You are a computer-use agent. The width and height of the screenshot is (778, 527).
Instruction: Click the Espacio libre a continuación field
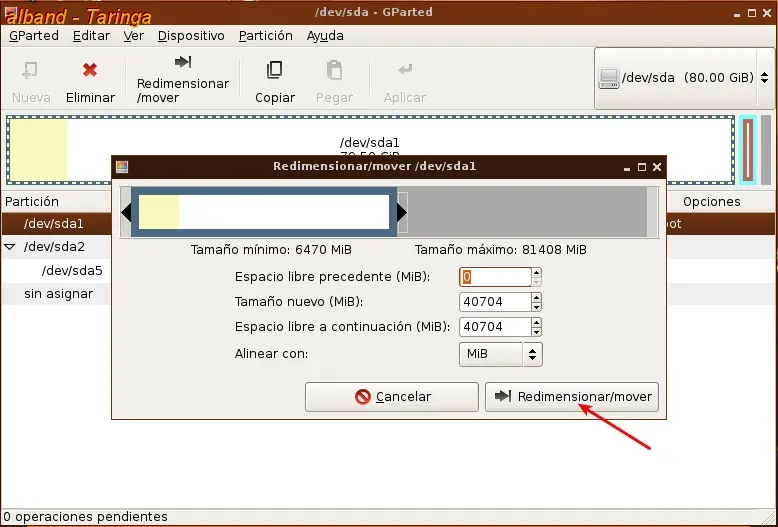pyautogui.click(x=495, y=327)
